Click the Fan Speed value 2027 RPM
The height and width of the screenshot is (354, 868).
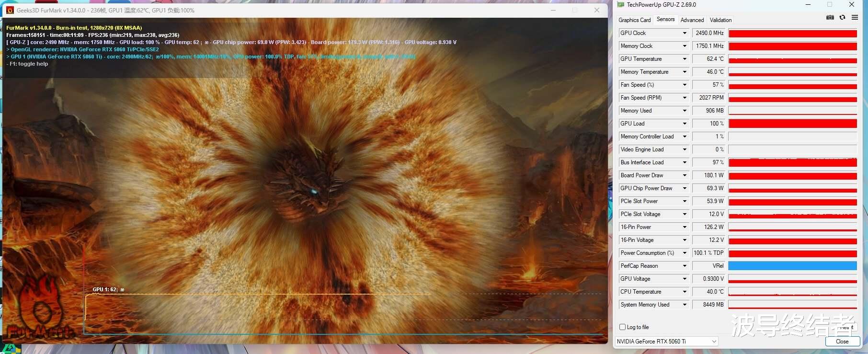tap(709, 98)
